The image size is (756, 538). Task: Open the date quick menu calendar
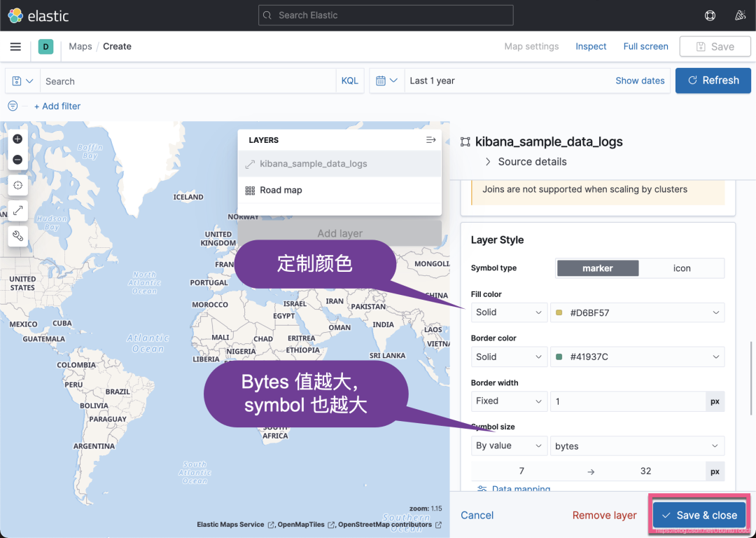pyautogui.click(x=386, y=81)
